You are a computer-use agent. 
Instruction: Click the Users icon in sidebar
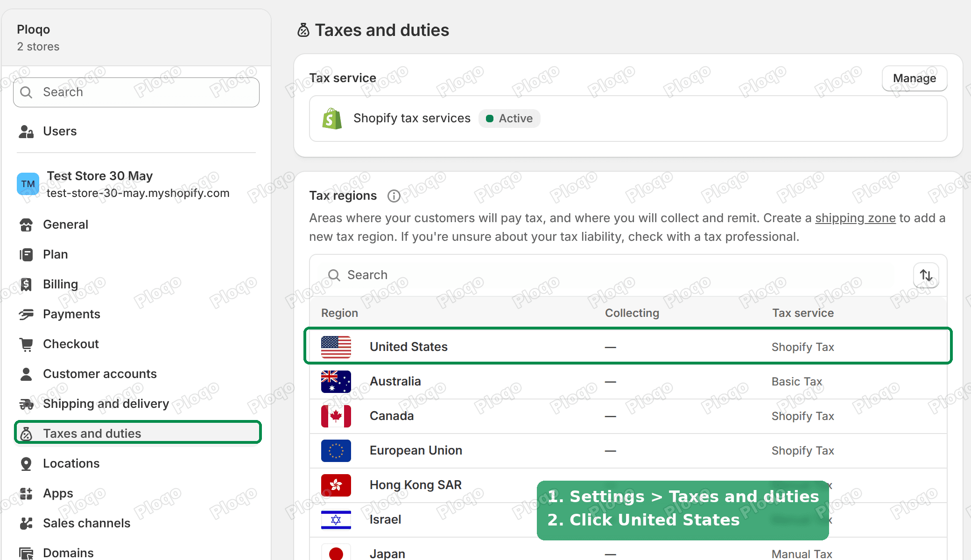tap(26, 132)
